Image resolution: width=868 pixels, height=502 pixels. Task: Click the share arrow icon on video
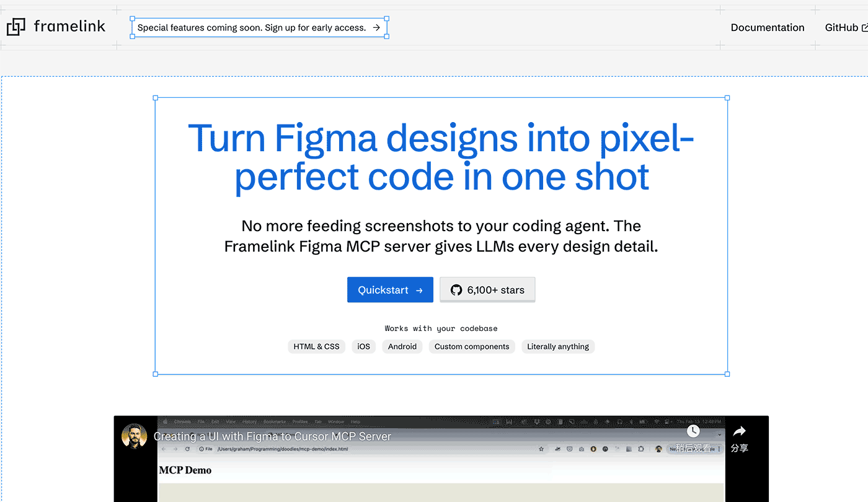pos(739,431)
